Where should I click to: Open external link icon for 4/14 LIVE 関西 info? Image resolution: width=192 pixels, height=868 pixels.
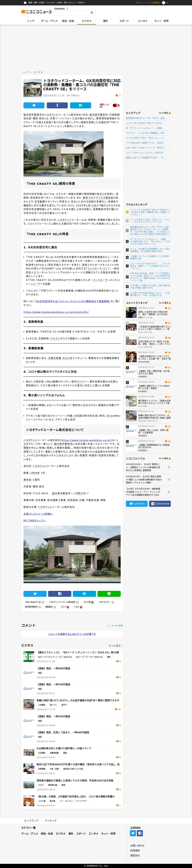pos(169,467)
